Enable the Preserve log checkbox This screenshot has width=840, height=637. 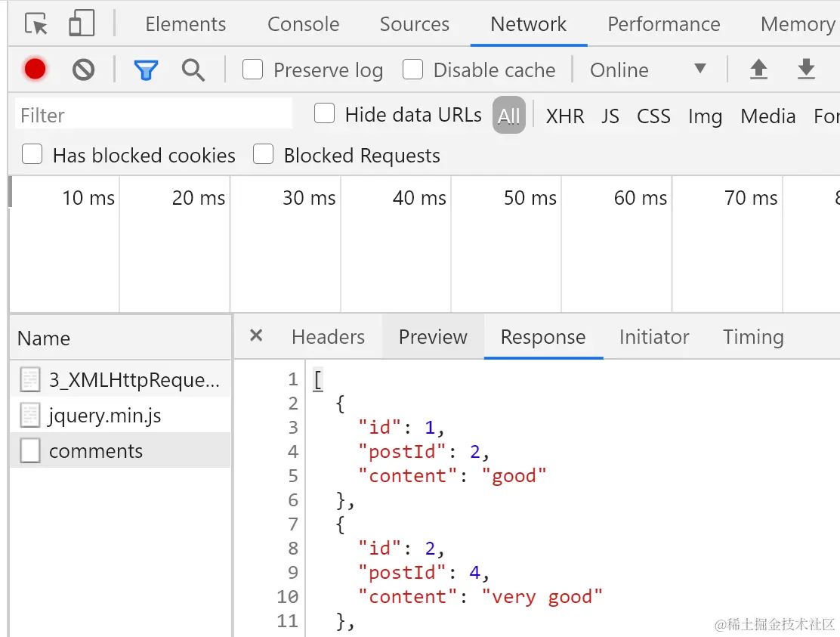(253, 70)
